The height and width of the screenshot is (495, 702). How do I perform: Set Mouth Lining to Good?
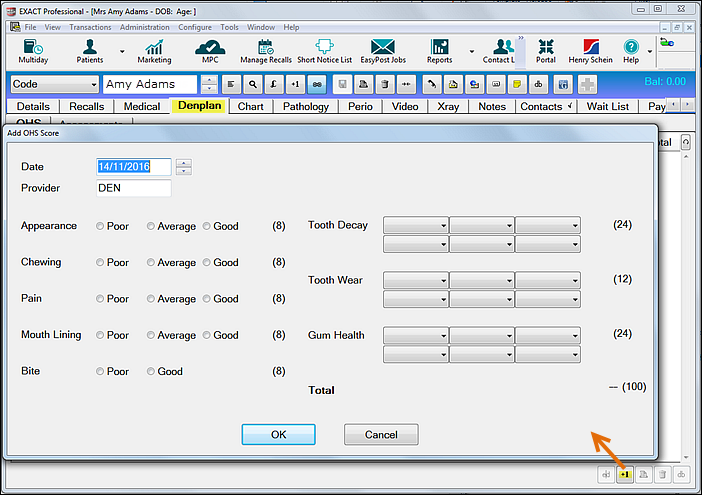[x=206, y=335]
